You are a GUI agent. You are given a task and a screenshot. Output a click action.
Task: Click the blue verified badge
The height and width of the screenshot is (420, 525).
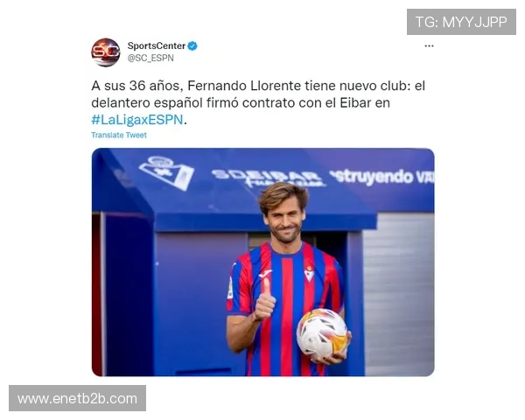[192, 45]
